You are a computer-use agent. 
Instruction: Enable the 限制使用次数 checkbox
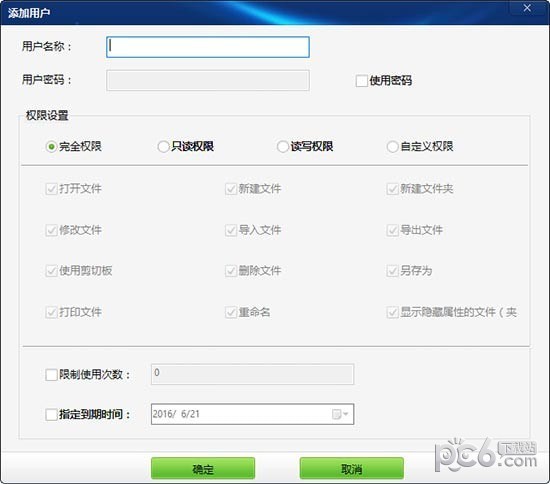pos(51,375)
